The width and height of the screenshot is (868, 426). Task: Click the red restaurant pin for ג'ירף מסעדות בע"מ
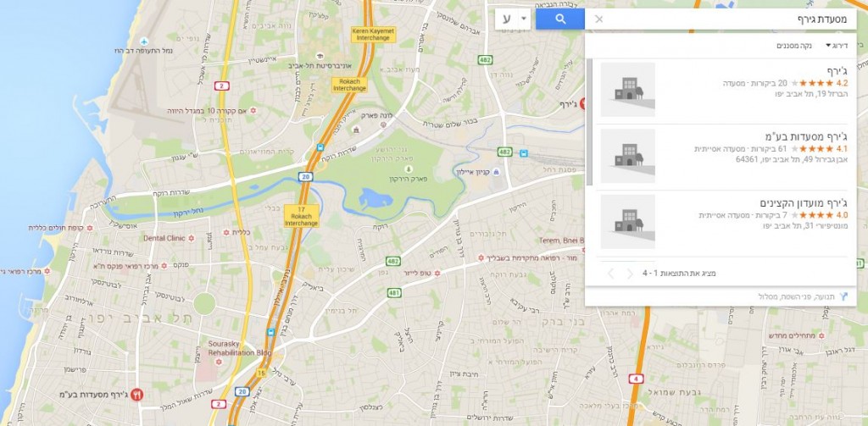coord(136,395)
